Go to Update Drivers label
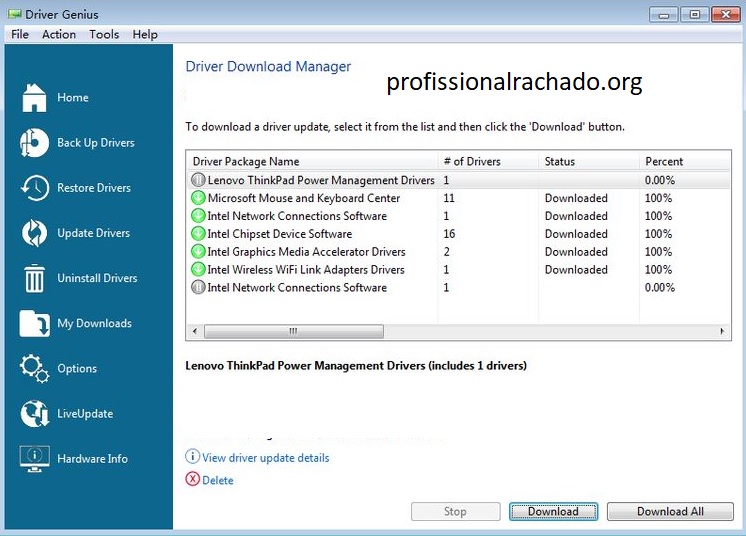This screenshot has width=746, height=536. point(93,233)
